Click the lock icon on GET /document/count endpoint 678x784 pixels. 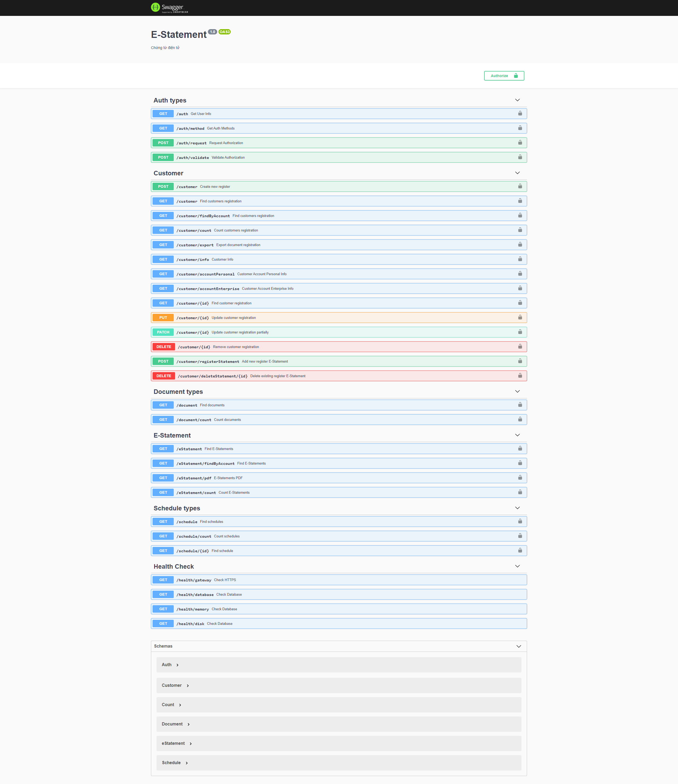pyautogui.click(x=521, y=419)
